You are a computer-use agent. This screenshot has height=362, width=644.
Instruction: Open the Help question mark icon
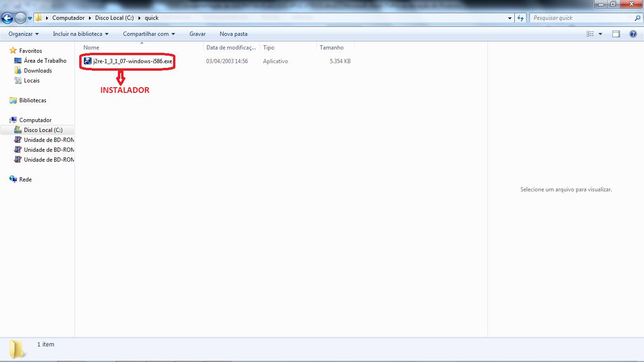pos(633,34)
